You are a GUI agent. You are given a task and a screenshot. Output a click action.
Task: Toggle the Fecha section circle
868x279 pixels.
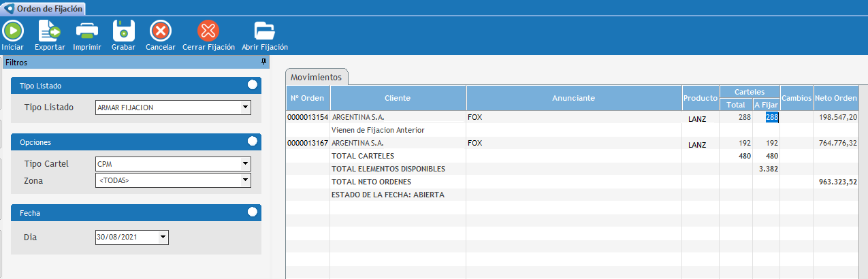252,212
